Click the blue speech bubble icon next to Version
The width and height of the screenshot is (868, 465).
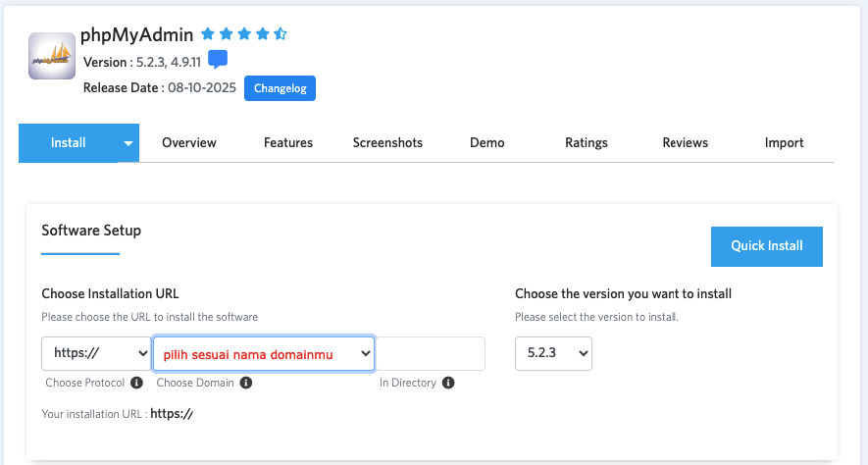coord(218,59)
